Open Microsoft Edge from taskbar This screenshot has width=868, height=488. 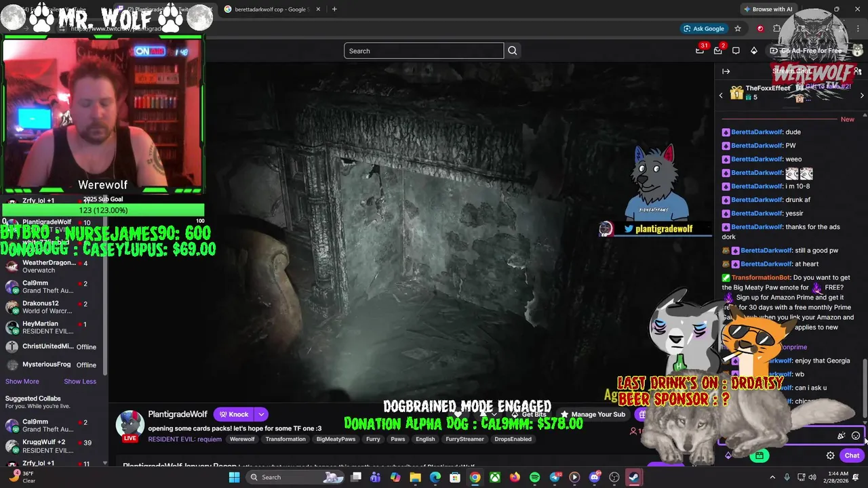(435, 477)
